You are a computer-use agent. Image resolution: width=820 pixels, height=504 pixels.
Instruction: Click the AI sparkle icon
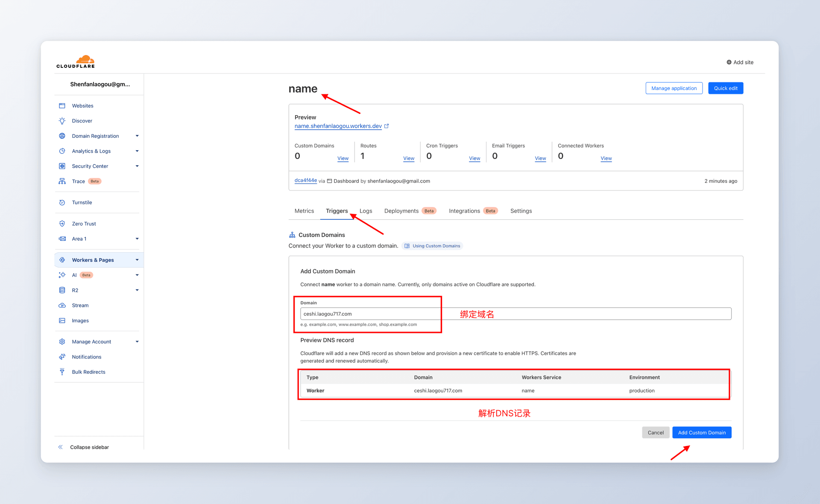[62, 275]
